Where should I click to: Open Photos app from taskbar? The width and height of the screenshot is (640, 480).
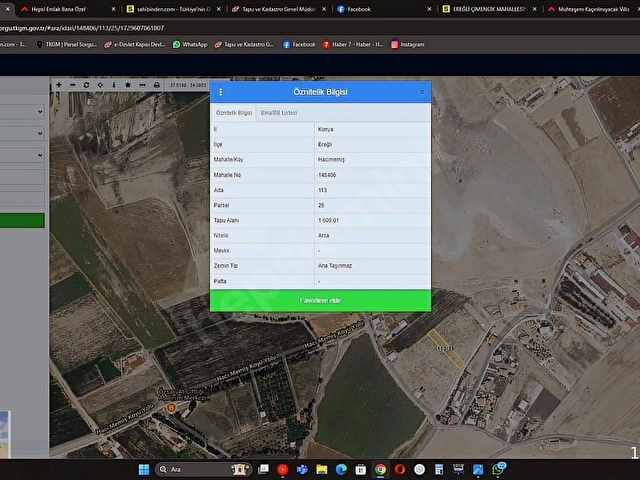pos(478,469)
